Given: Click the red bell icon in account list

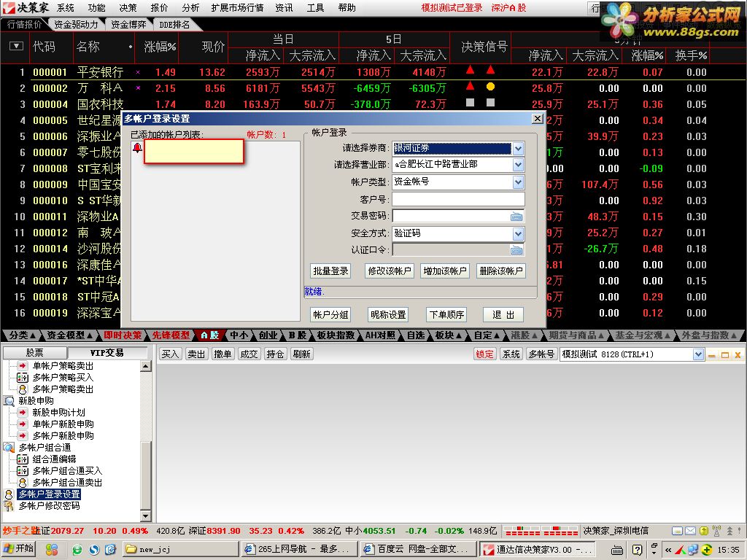Looking at the screenshot, I should click(137, 147).
